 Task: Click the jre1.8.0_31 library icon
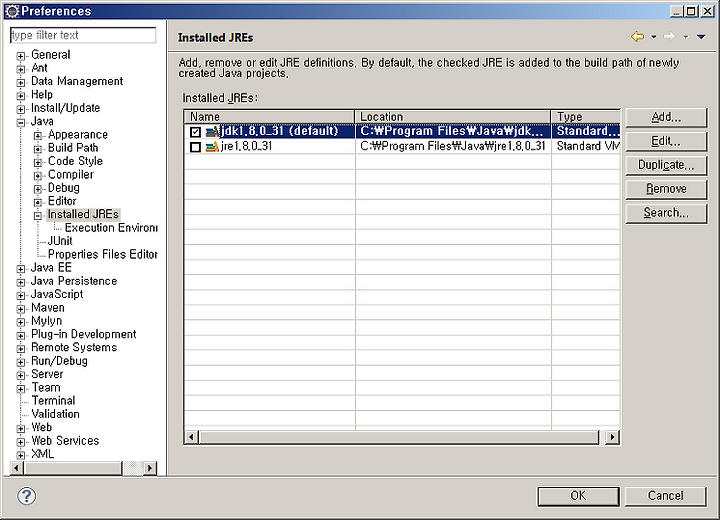click(212, 147)
